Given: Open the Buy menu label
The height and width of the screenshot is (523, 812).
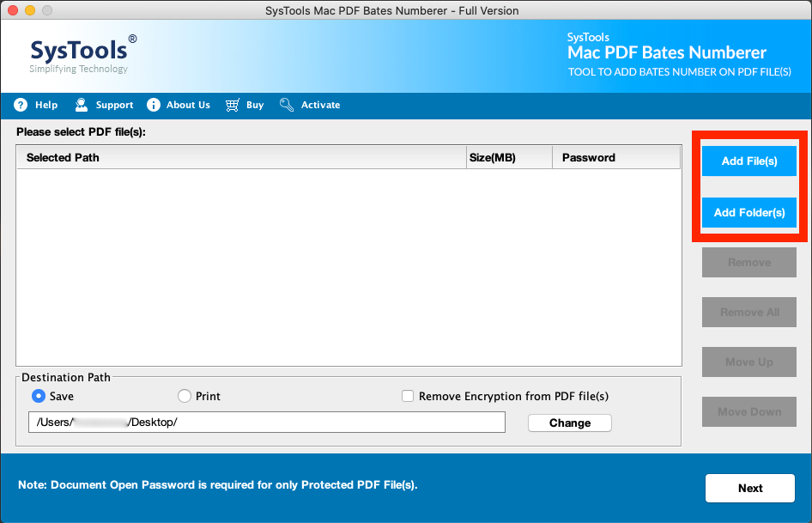Looking at the screenshot, I should 255,105.
